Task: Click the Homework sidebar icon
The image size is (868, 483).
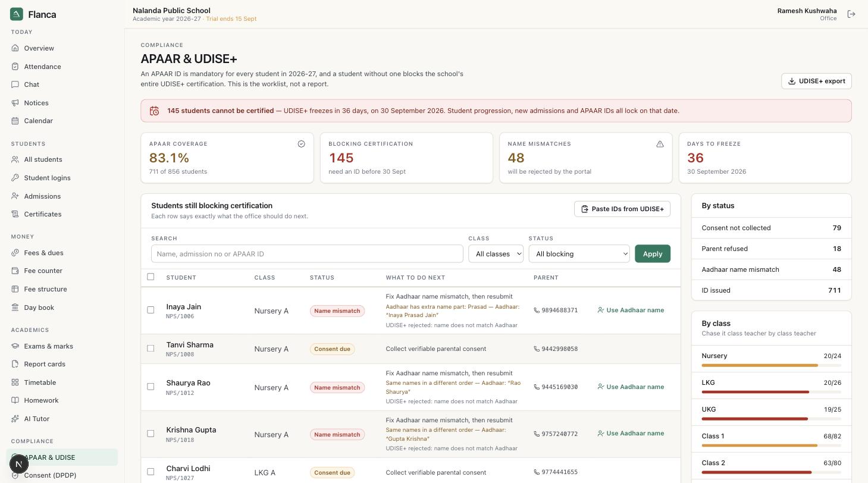Action: click(x=15, y=400)
